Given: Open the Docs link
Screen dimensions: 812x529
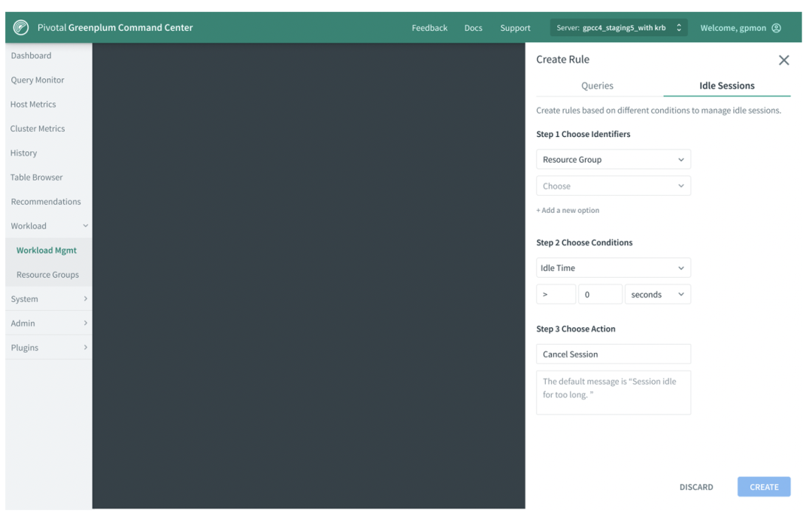Looking at the screenshot, I should point(473,28).
